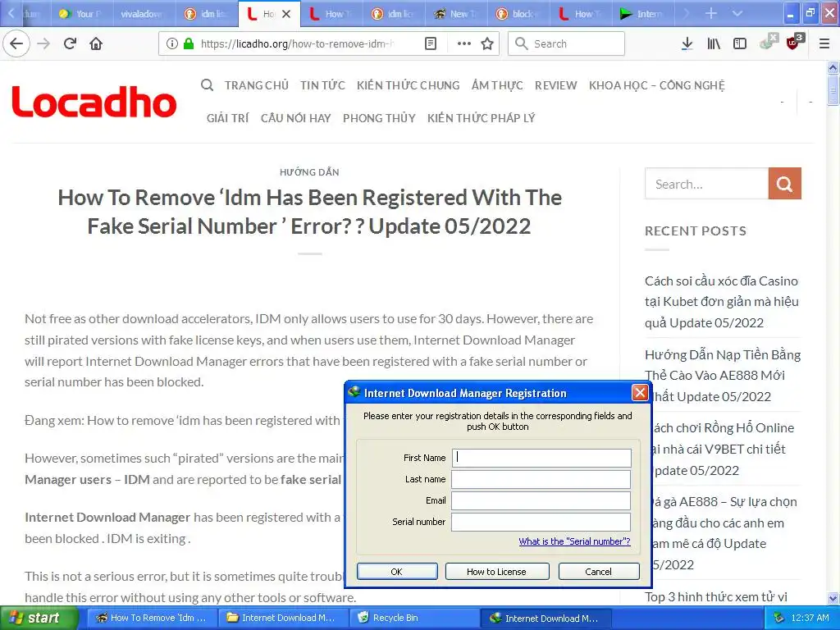Open a new tab with plus icon
Image resolution: width=840 pixels, height=630 pixels.
tap(711, 13)
